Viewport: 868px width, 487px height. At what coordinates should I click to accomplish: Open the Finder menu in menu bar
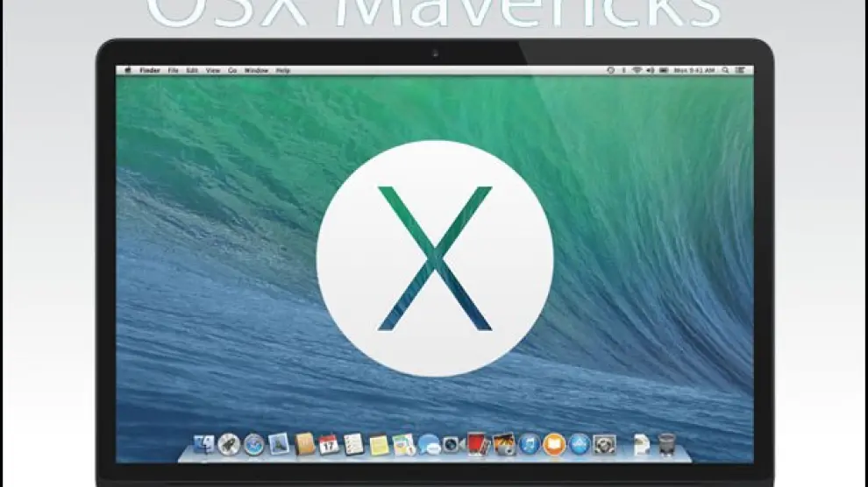click(148, 70)
